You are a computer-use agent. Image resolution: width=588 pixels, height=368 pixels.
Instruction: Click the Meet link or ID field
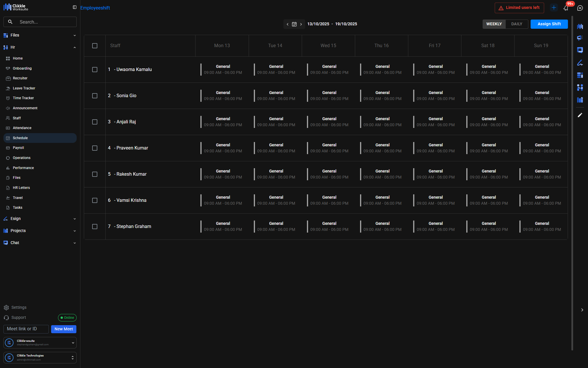pyautogui.click(x=26, y=329)
